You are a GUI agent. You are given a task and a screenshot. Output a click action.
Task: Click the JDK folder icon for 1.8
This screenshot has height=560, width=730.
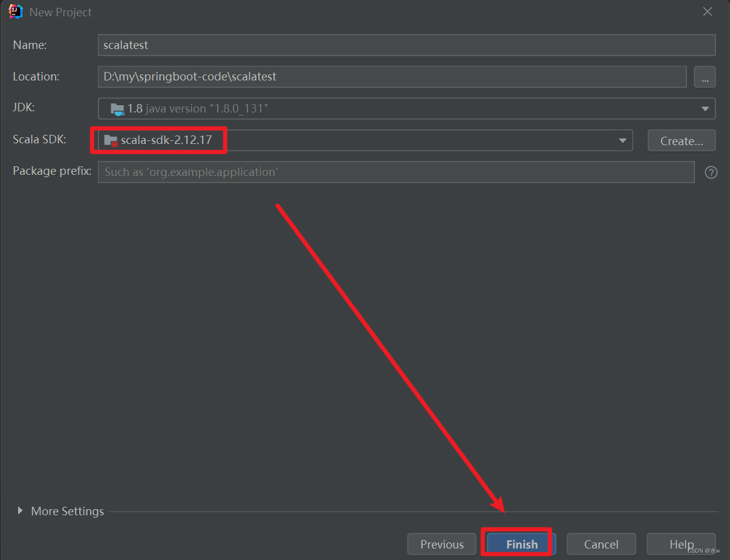[117, 109]
